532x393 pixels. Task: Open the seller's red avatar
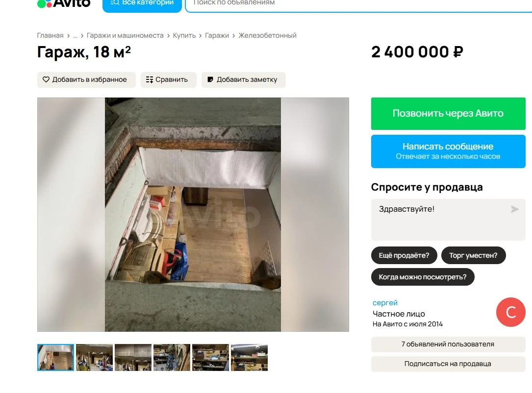point(510,312)
